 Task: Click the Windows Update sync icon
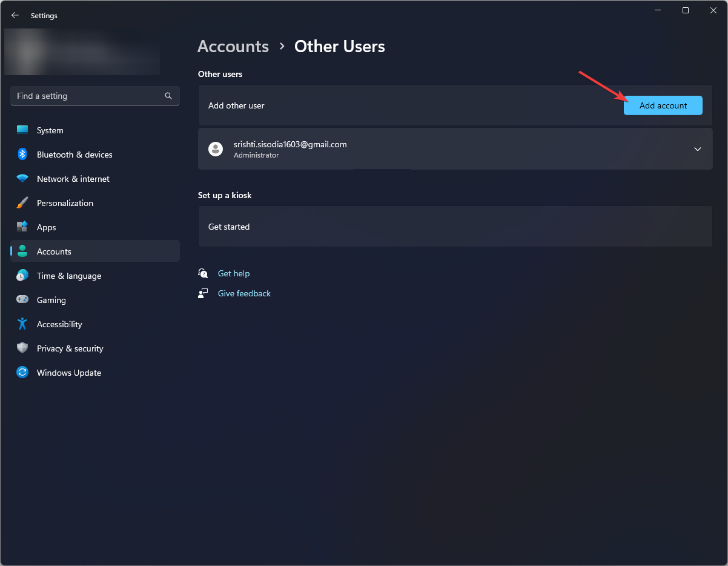(22, 373)
